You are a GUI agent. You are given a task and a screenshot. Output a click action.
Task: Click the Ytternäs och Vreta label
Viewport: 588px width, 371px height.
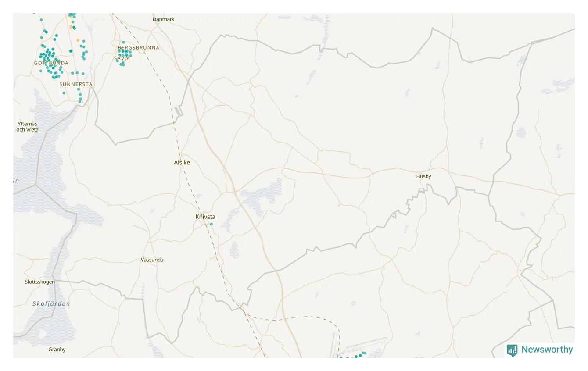click(x=27, y=127)
